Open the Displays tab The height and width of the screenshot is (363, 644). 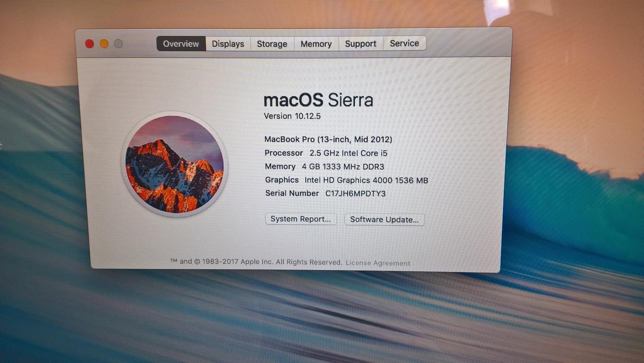point(228,44)
